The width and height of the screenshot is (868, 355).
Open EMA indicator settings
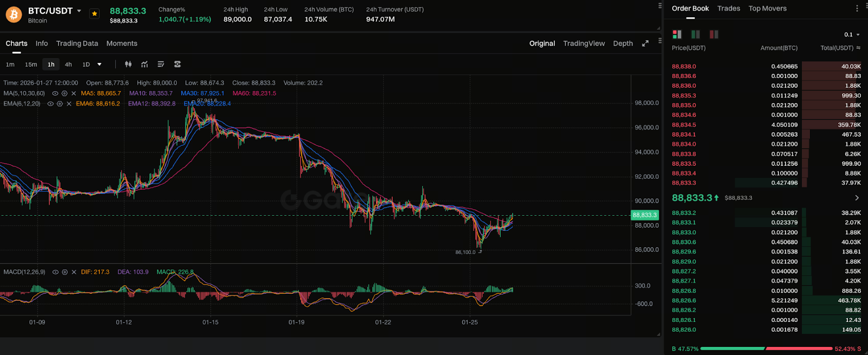[60, 104]
